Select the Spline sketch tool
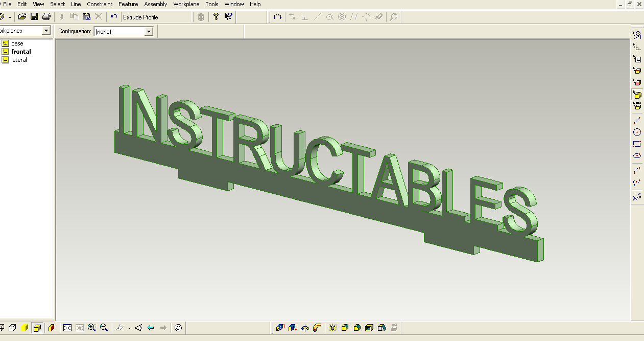Screen dimensions: 644x341 (637, 183)
